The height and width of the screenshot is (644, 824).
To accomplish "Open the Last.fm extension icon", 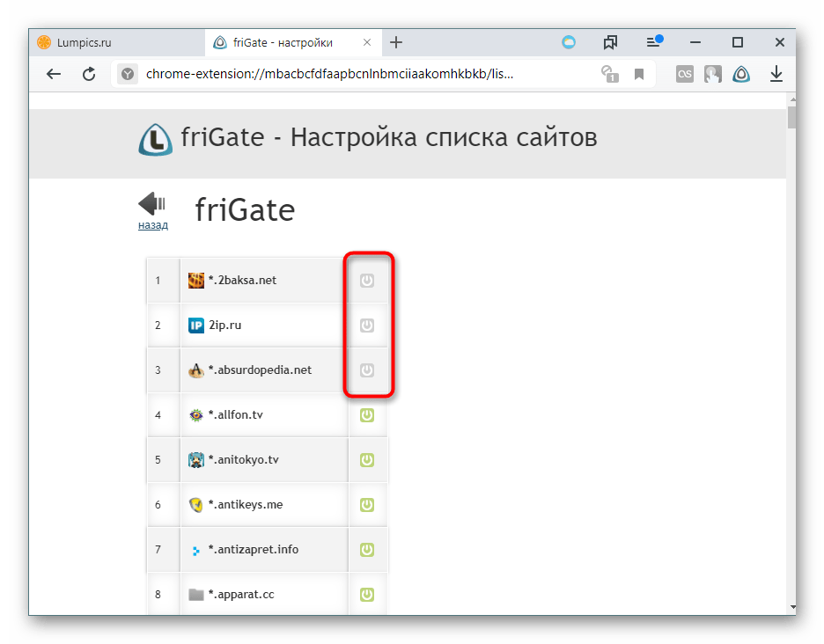I will pos(685,74).
